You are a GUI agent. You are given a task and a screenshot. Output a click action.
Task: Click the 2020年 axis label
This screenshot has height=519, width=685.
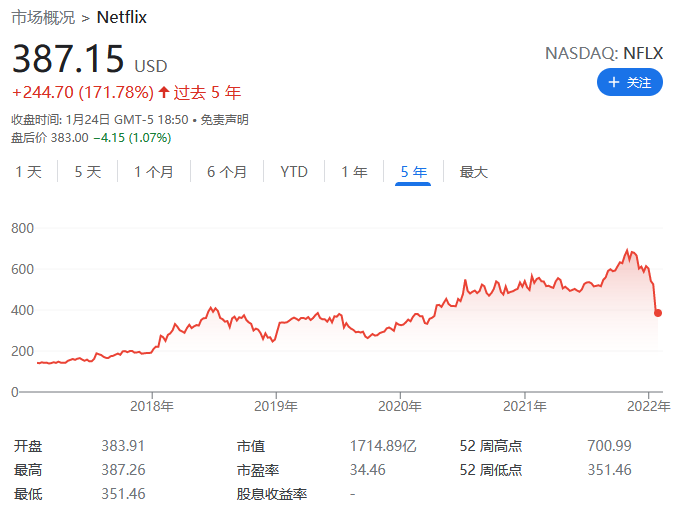(x=400, y=406)
